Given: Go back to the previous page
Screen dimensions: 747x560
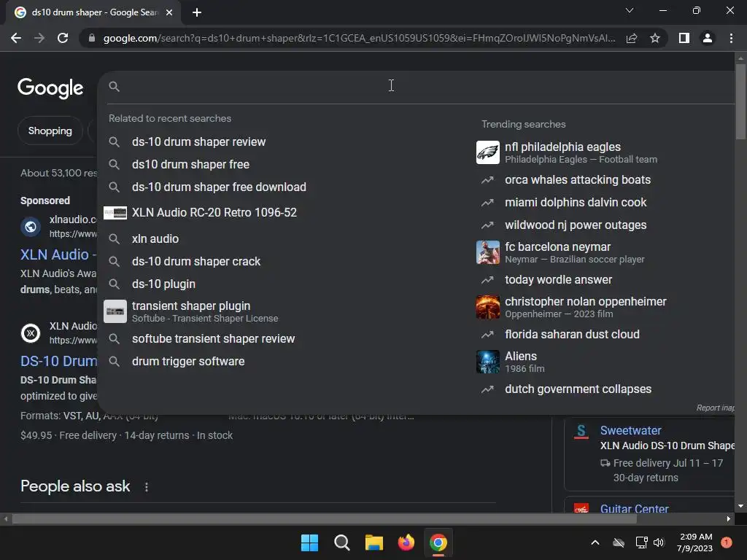Looking at the screenshot, I should [16, 38].
